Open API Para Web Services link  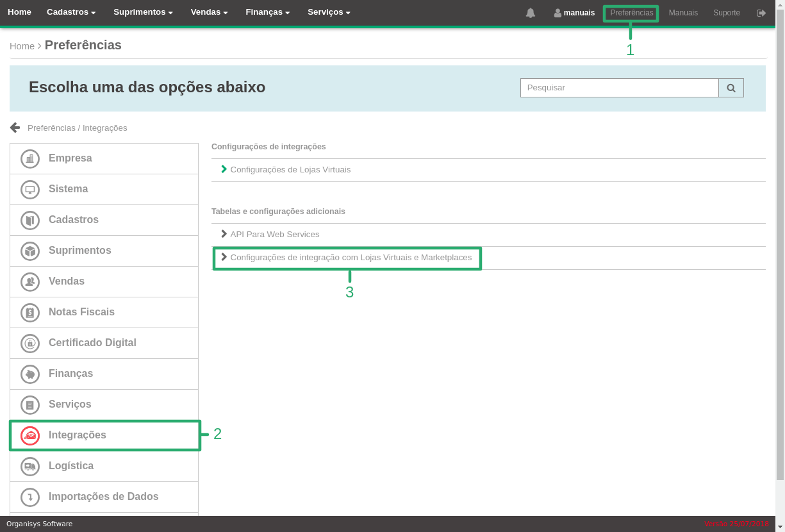(x=274, y=235)
